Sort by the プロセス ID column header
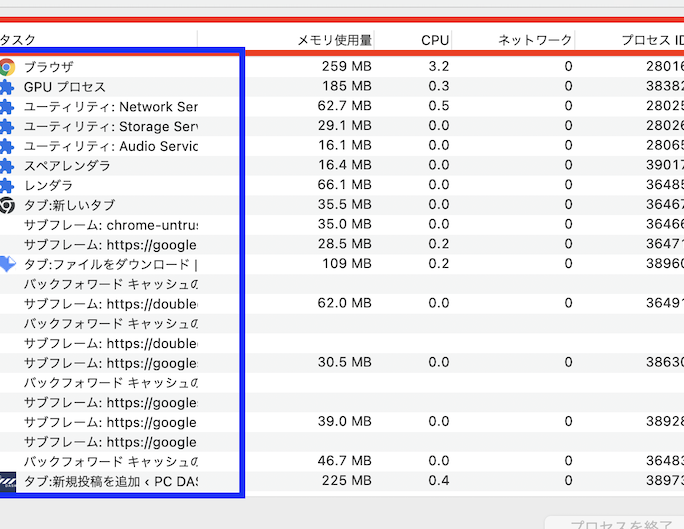684x529 pixels. point(650,40)
